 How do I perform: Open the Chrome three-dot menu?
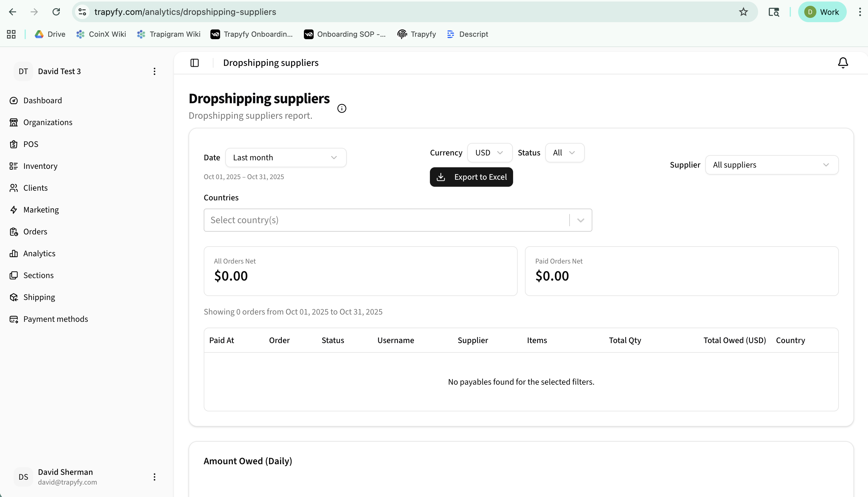(x=860, y=12)
